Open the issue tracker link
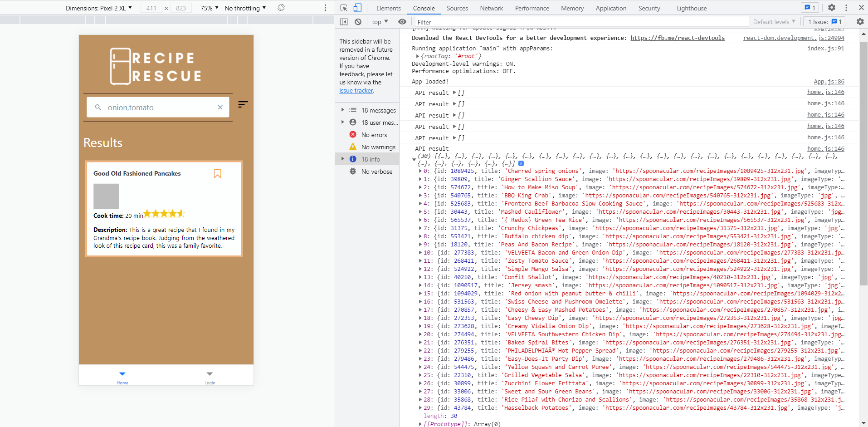Viewport: 868px width, 427px height. coord(356,91)
